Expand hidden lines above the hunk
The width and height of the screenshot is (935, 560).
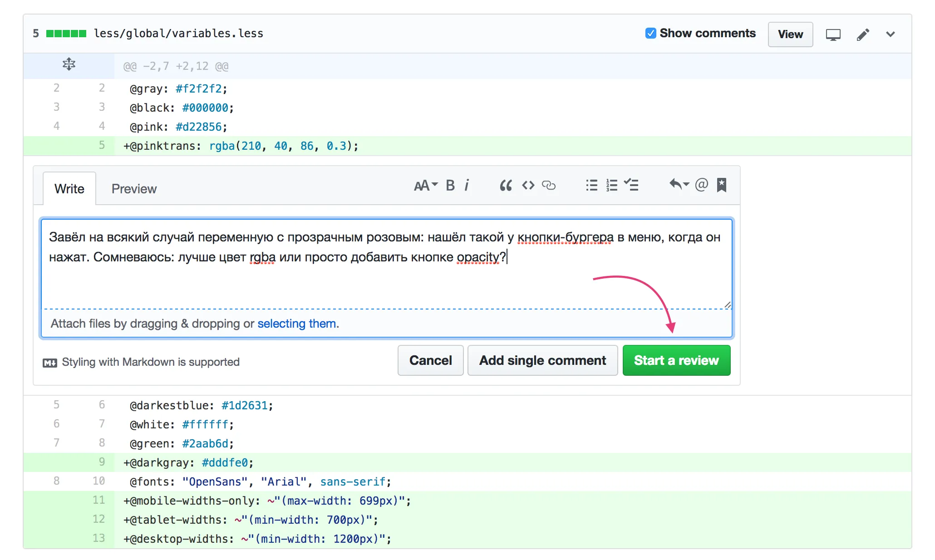pyautogui.click(x=69, y=65)
